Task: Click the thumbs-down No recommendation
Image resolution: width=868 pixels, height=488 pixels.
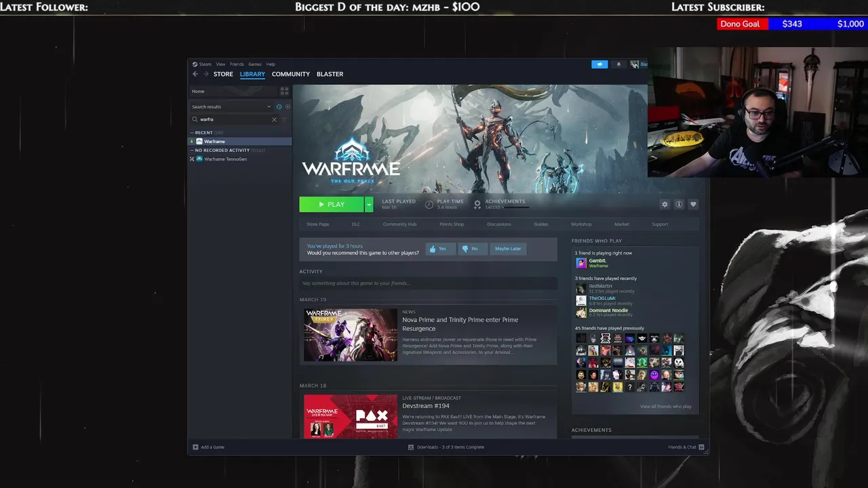Action: (472, 249)
